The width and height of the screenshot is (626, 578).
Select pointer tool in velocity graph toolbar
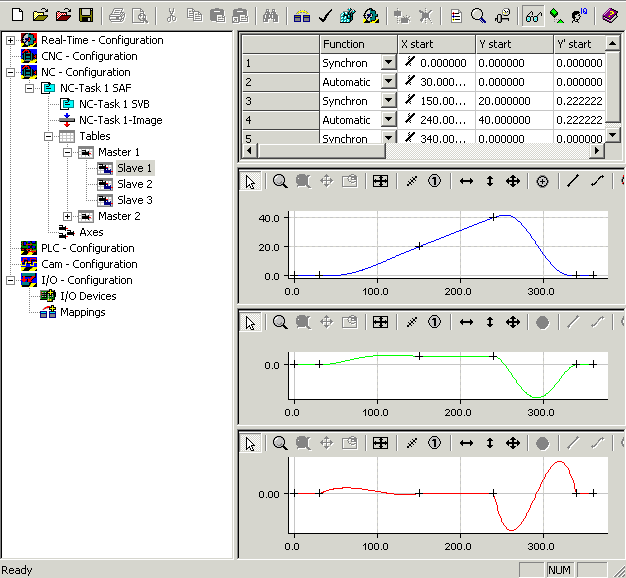250,323
